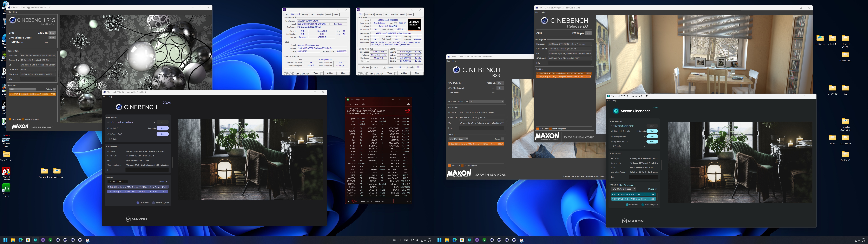Open the Tools menu in ZenTimings
Screen dimensions: 868x244
tap(355, 104)
